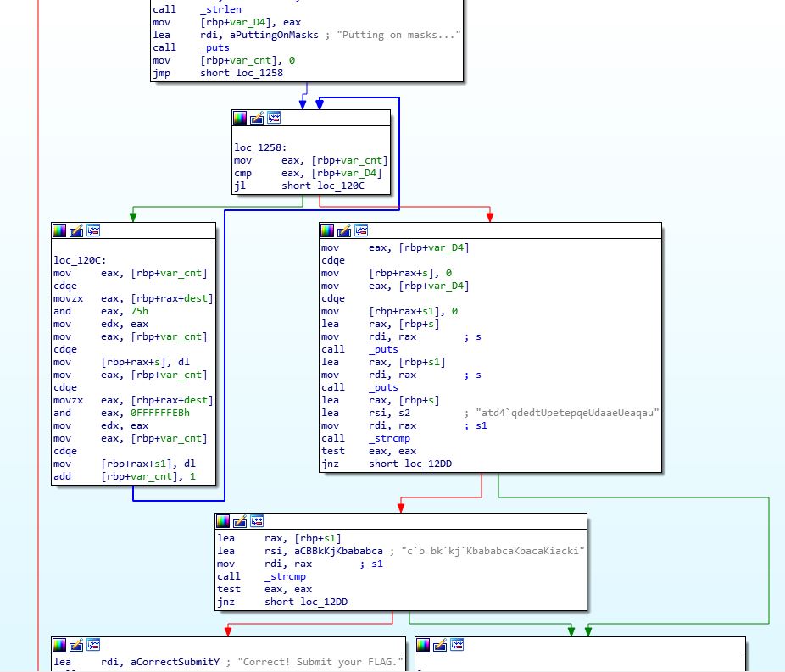Viewport: 785px width, 672px height.
Task: Click the mov [rbp+rax+s], dl line
Action: (122, 362)
